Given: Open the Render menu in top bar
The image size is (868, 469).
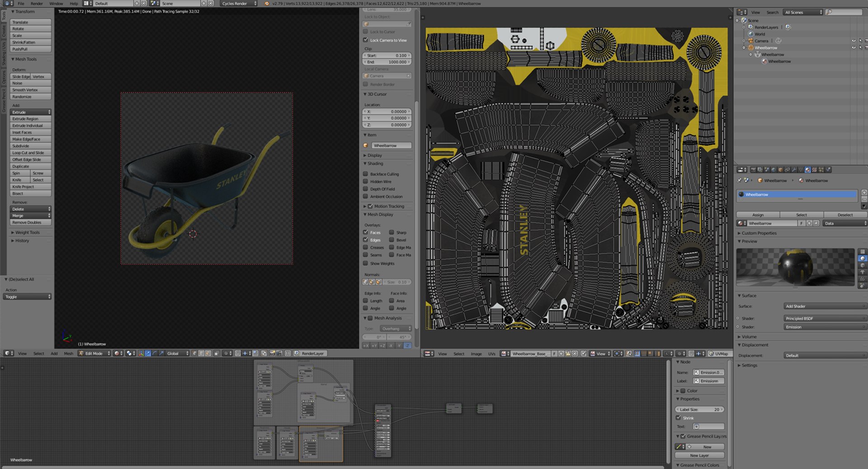Looking at the screenshot, I should [37, 3].
